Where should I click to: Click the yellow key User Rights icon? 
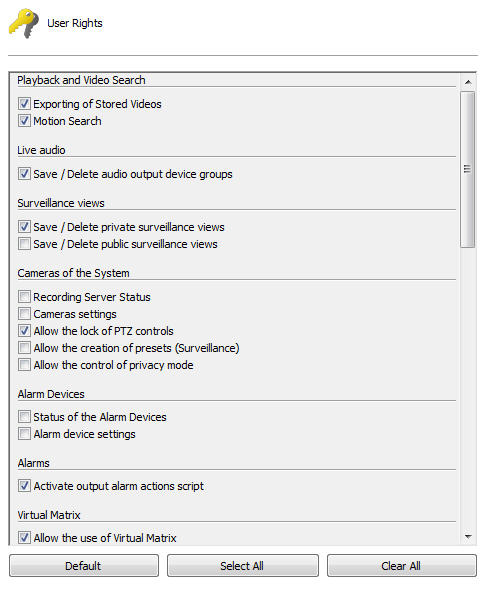pyautogui.click(x=23, y=23)
